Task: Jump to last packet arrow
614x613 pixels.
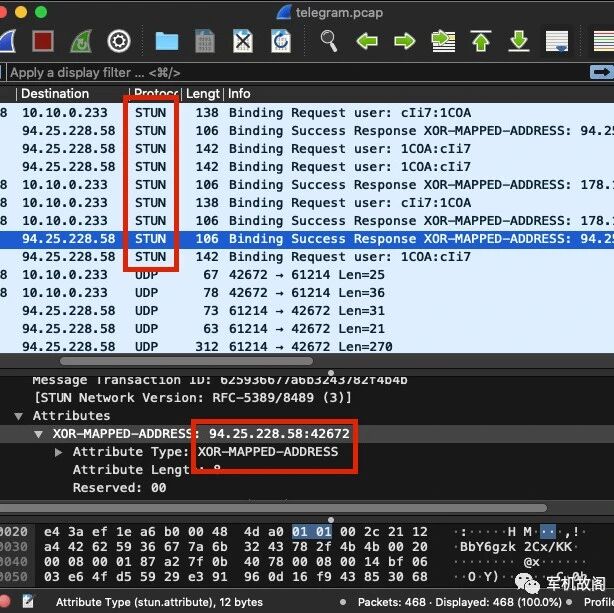Action: click(519, 41)
